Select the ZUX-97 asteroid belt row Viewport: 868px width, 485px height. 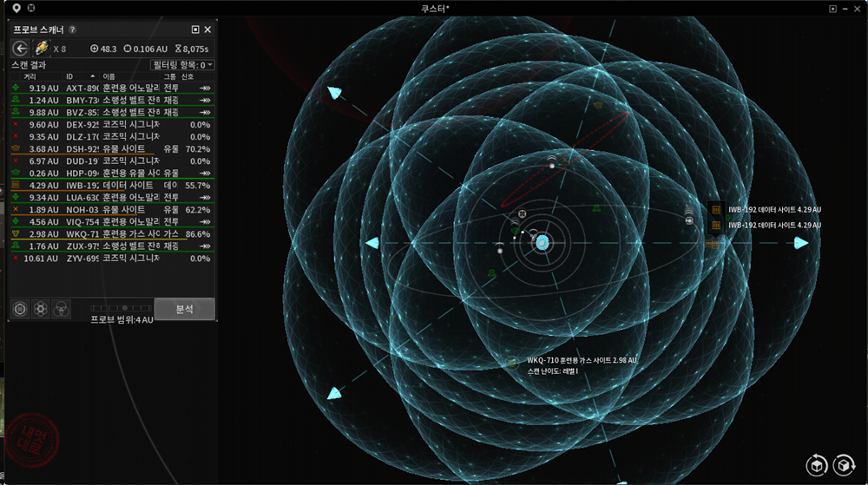click(112, 246)
